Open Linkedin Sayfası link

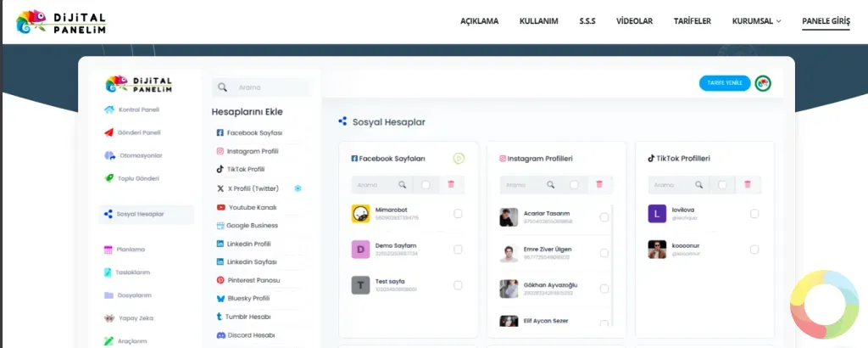pos(247,261)
